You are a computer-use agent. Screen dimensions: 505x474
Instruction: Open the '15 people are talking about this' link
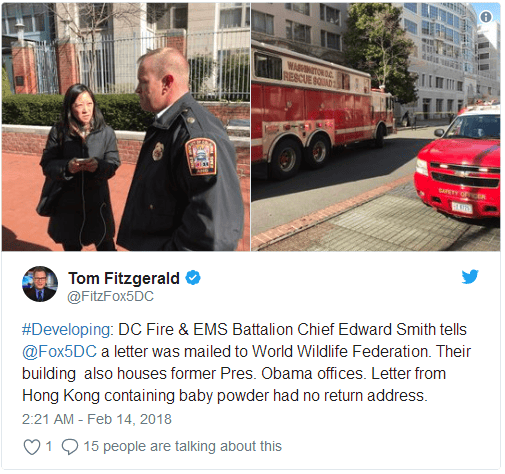[182, 446]
